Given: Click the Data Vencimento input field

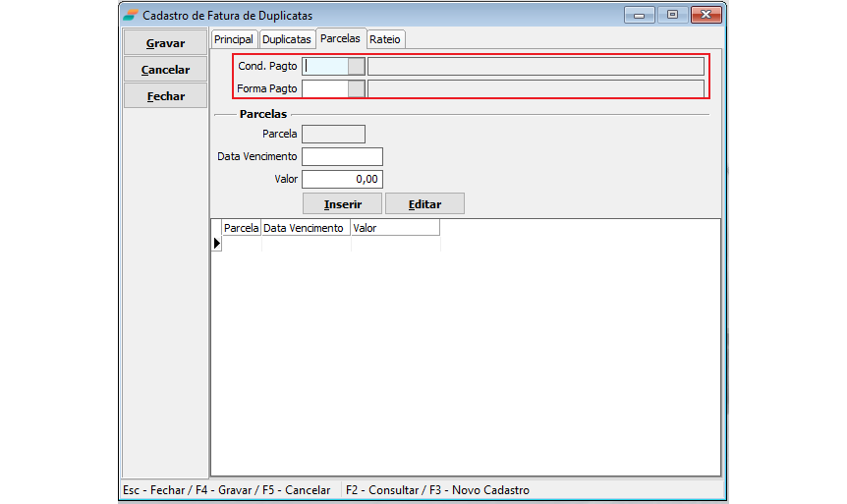Looking at the screenshot, I should point(342,156).
